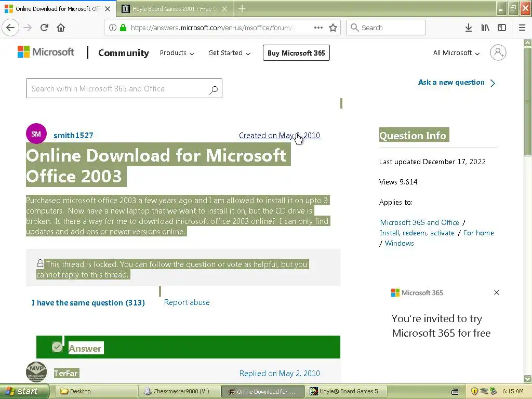Click the You're invited to try promo text
The width and height of the screenshot is (532, 399).
(x=441, y=326)
